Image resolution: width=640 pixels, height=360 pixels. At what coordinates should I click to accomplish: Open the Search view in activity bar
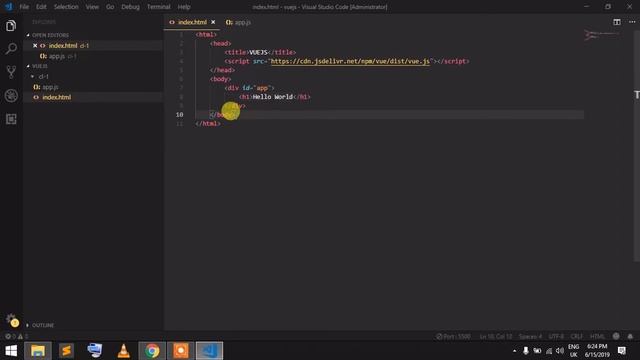coord(11,49)
